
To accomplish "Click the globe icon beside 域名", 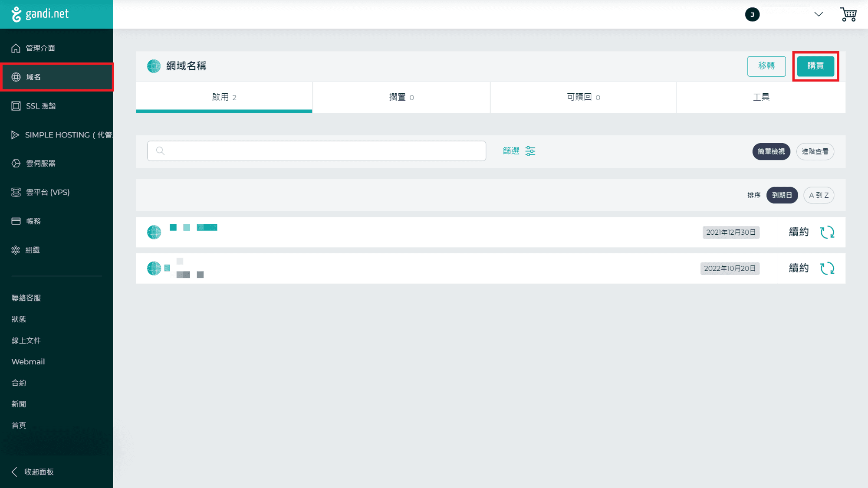I will 16,77.
